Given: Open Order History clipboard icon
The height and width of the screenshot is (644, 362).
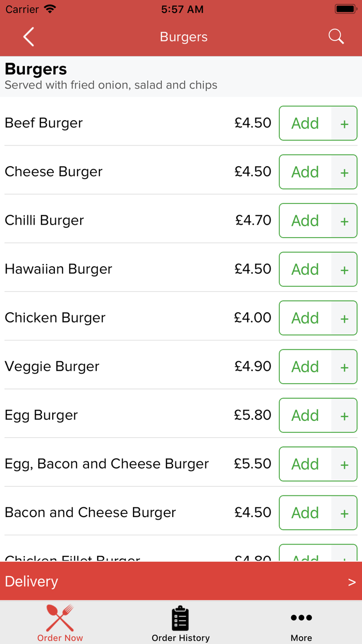Looking at the screenshot, I should [180, 618].
